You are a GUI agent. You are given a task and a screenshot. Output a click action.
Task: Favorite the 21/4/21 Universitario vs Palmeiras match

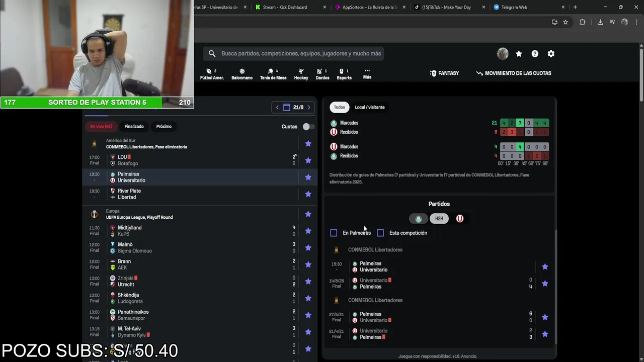[545, 334]
